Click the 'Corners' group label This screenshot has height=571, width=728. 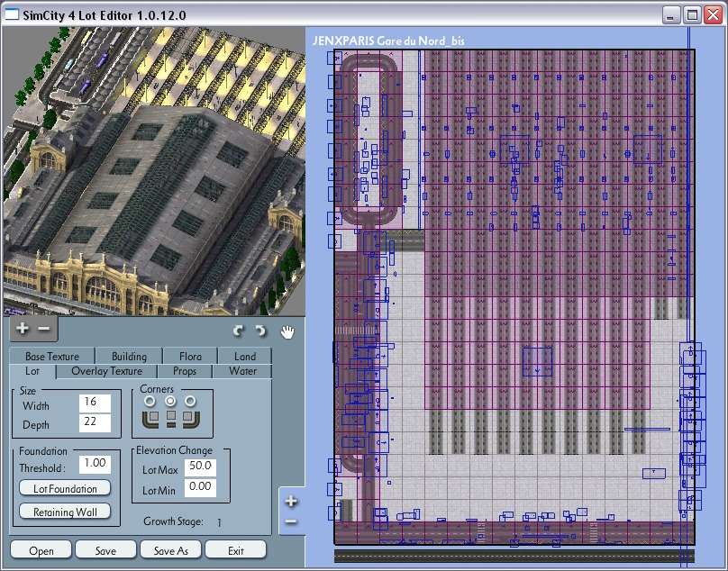coord(157,389)
